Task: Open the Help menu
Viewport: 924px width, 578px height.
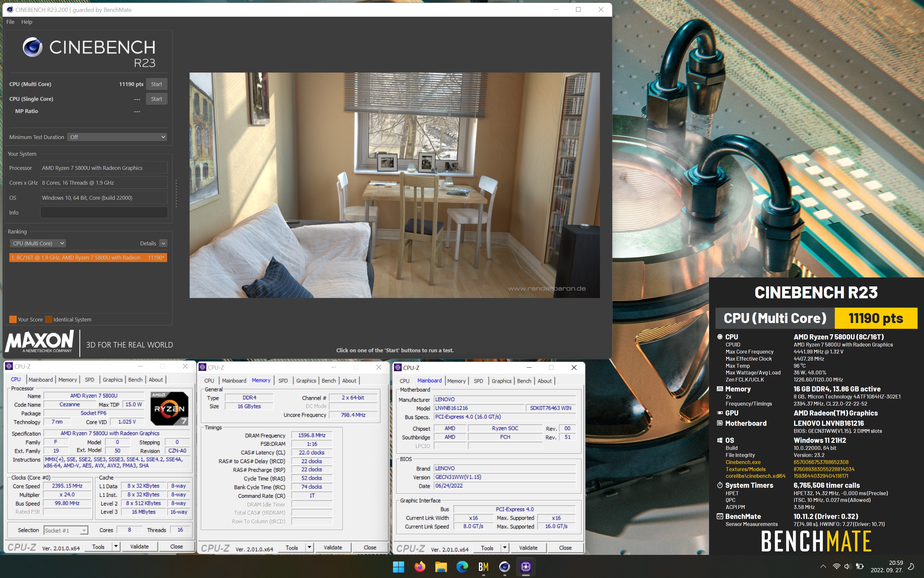Action: click(x=27, y=22)
